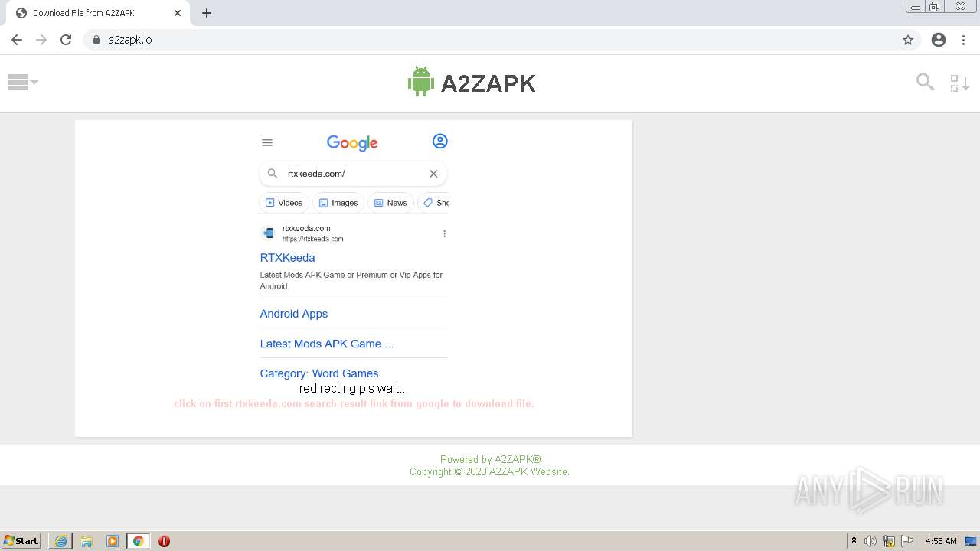Click the sort arrow icon in the header

pyautogui.click(x=959, y=83)
